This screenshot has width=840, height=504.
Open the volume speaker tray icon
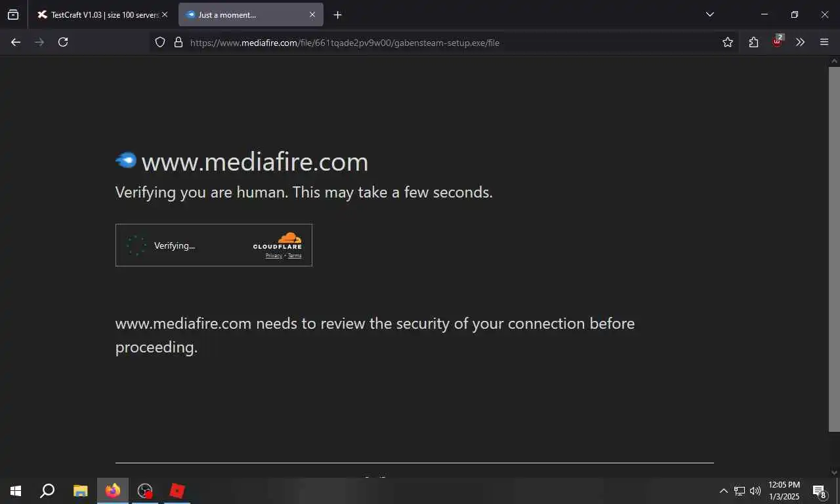[x=755, y=491]
